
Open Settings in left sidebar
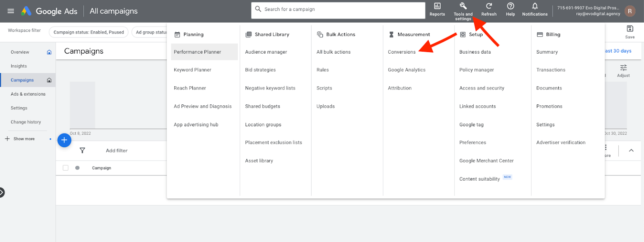19,108
